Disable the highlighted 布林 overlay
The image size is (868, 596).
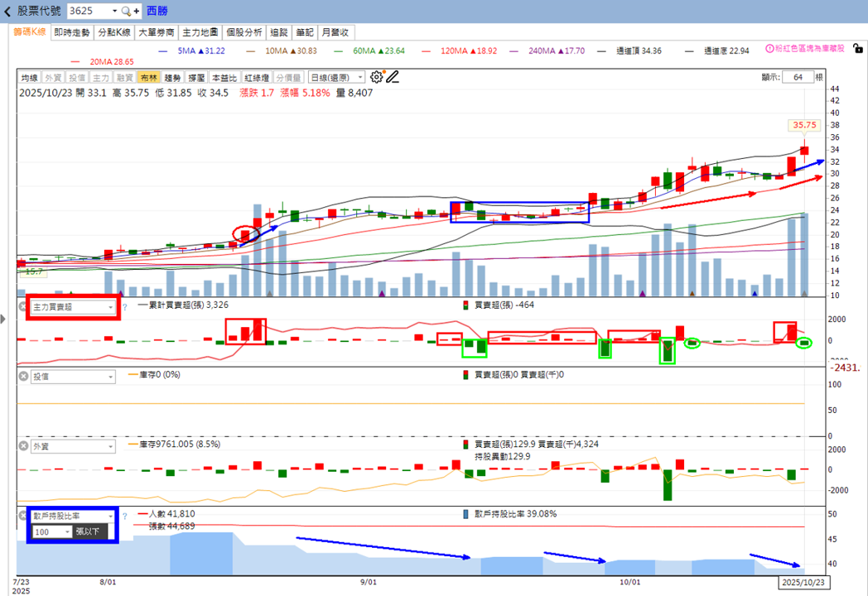pyautogui.click(x=148, y=78)
